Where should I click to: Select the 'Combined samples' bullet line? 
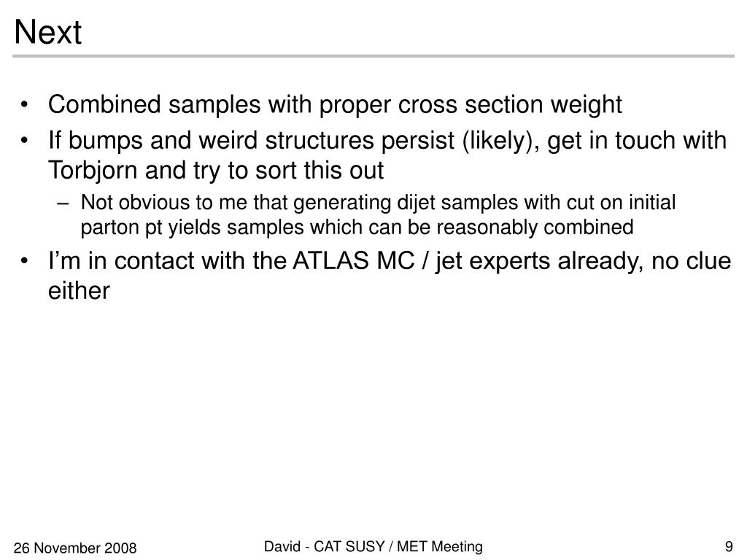point(335,105)
